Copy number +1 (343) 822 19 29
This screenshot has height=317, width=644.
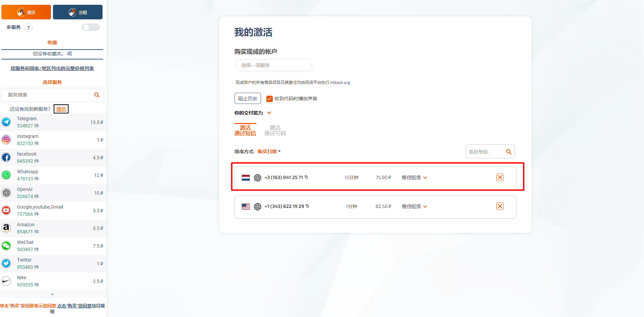click(x=307, y=206)
